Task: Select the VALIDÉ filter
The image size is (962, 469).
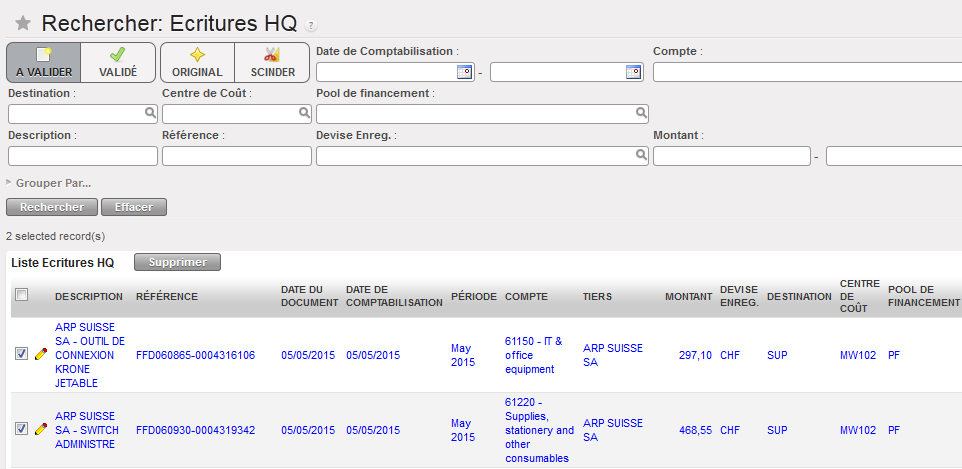Action: click(118, 62)
